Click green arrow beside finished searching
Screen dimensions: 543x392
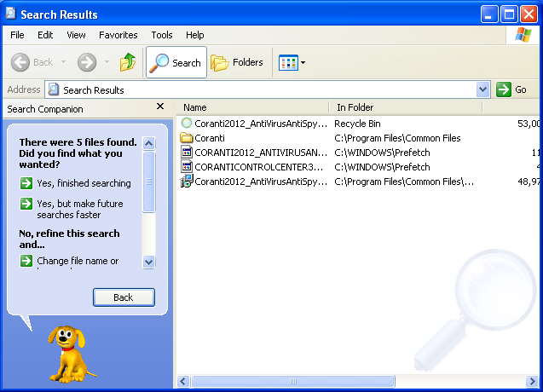click(26, 183)
